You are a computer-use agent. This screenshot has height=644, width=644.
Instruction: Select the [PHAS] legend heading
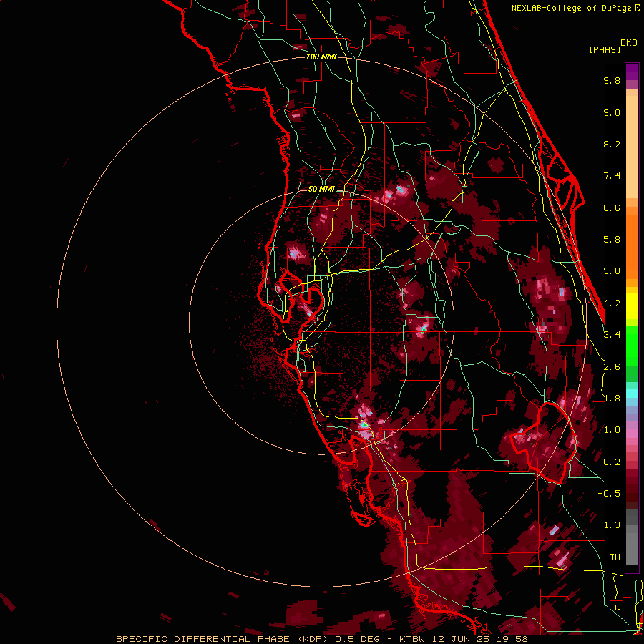click(605, 49)
